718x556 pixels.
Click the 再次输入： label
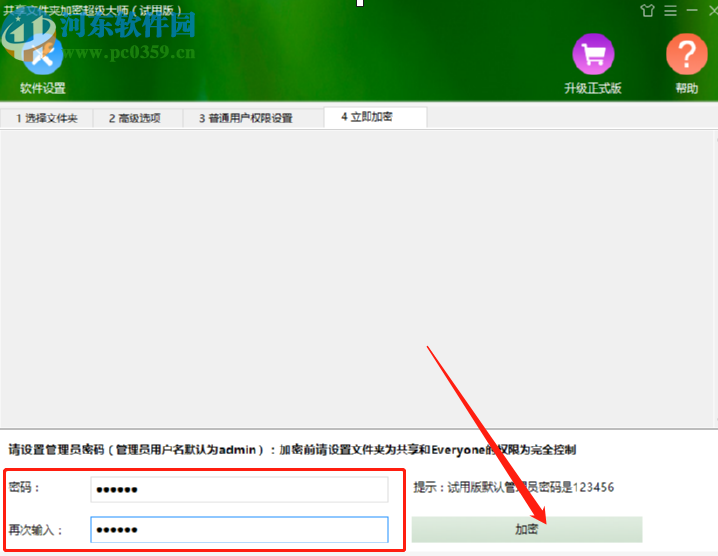pos(35,530)
